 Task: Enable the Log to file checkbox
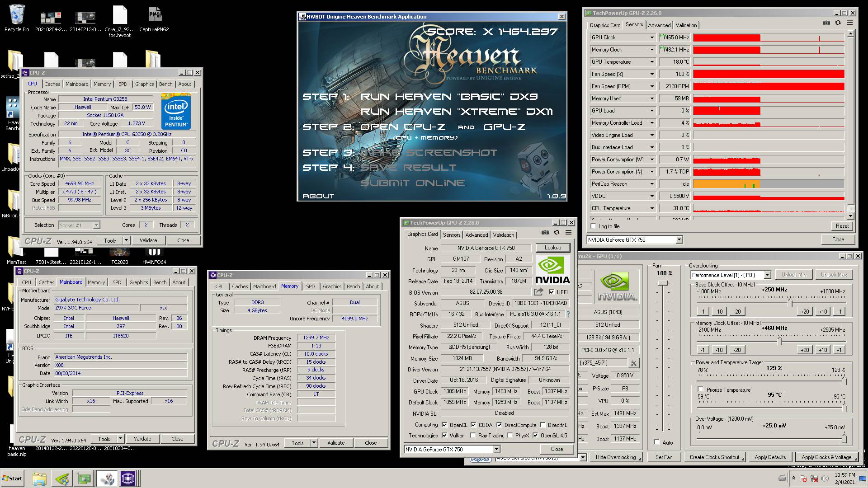tap(594, 226)
